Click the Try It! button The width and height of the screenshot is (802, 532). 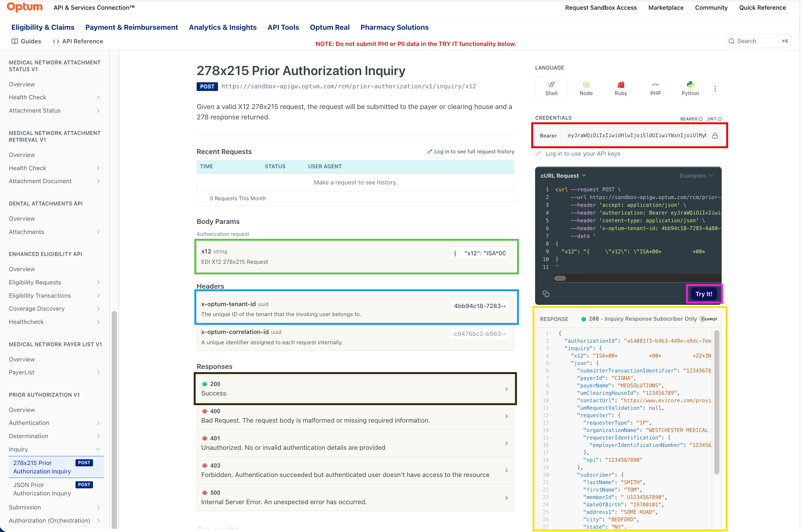tap(704, 294)
